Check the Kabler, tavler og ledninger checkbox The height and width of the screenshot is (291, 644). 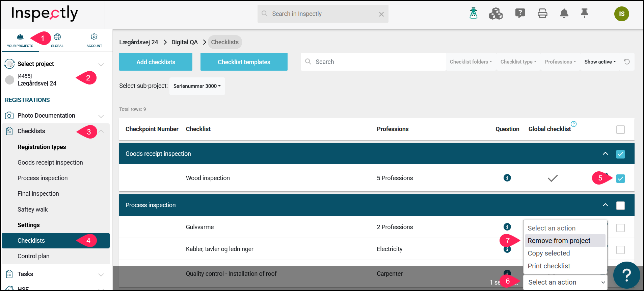[x=620, y=250]
